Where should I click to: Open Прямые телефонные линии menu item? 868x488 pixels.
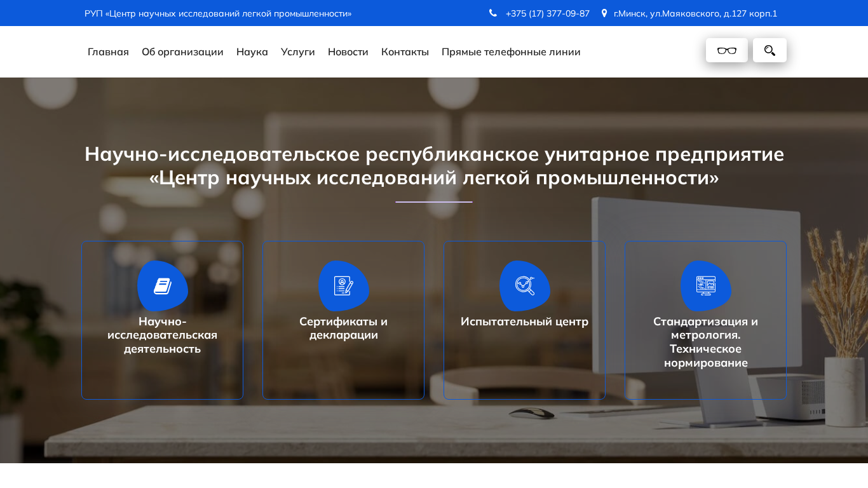(511, 52)
